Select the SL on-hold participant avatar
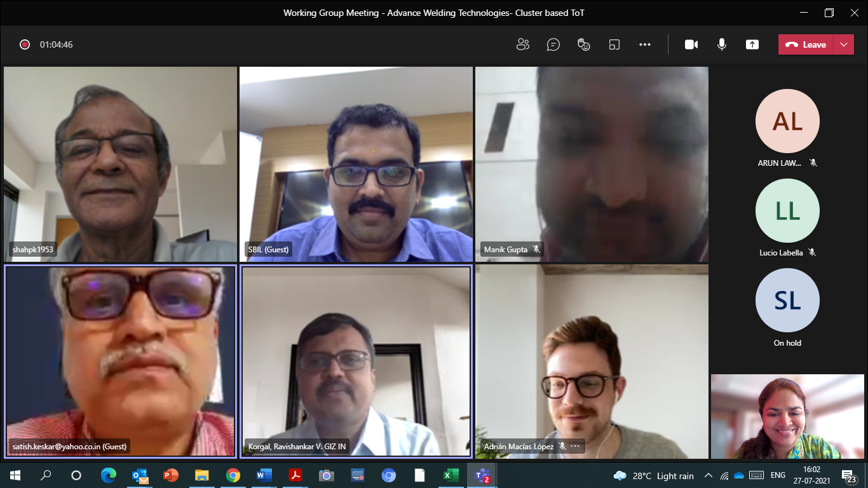Screen dimensions: 868x488 tap(787, 300)
